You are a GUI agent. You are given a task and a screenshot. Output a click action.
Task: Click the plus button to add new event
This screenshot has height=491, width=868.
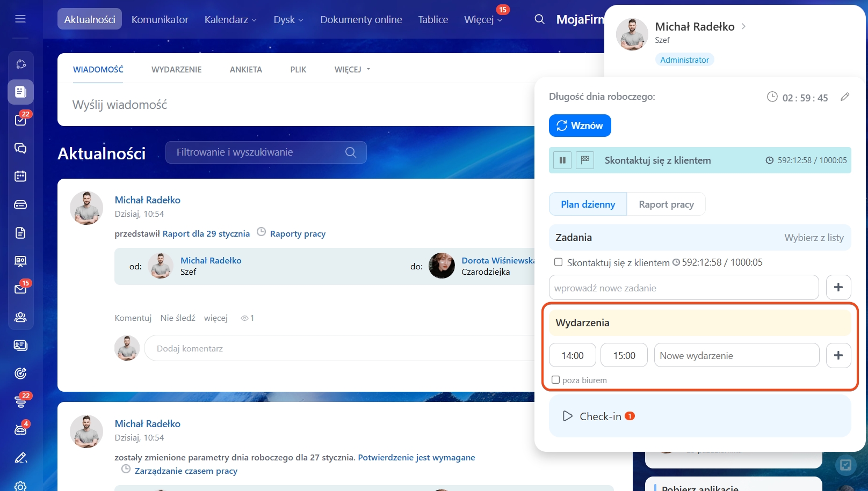tap(838, 355)
